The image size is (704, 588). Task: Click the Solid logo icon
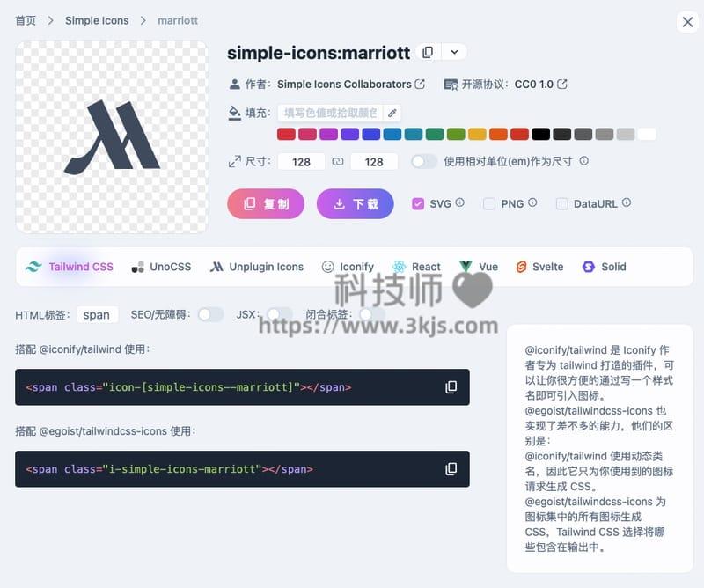(588, 267)
